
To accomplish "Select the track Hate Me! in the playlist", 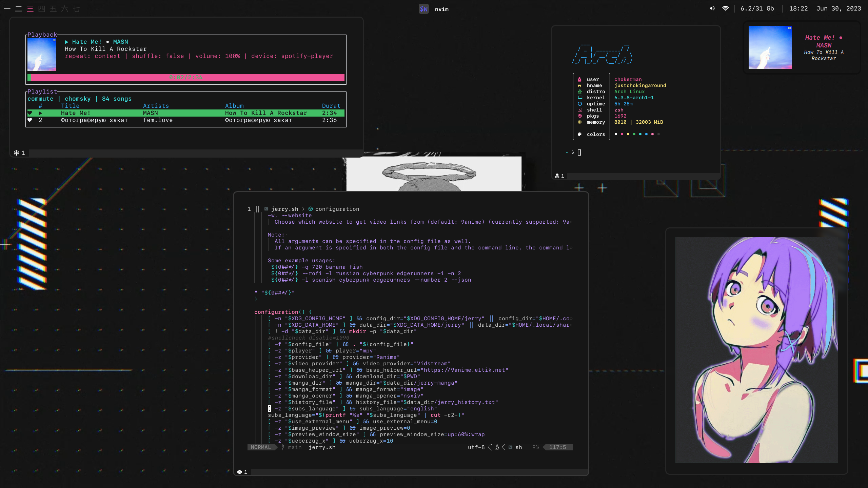I will (75, 113).
